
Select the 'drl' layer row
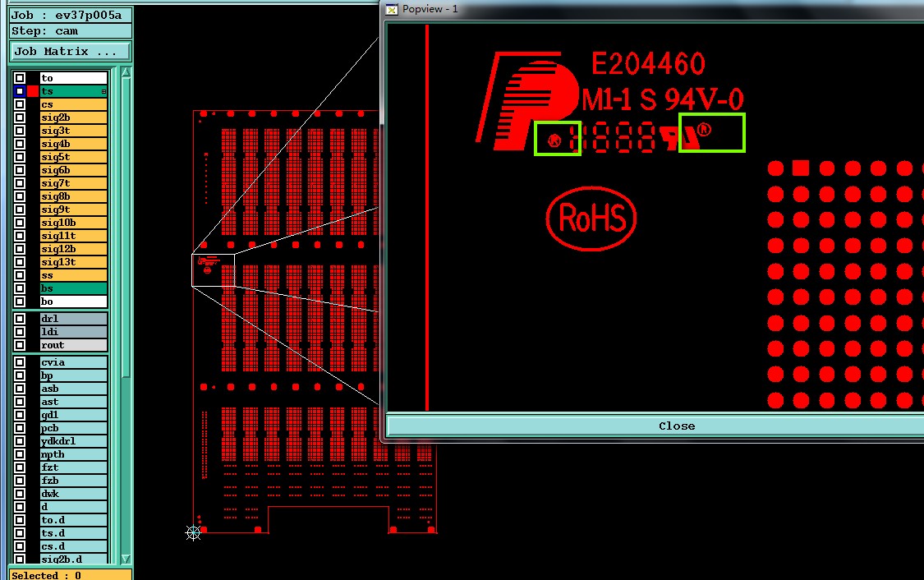pos(74,319)
